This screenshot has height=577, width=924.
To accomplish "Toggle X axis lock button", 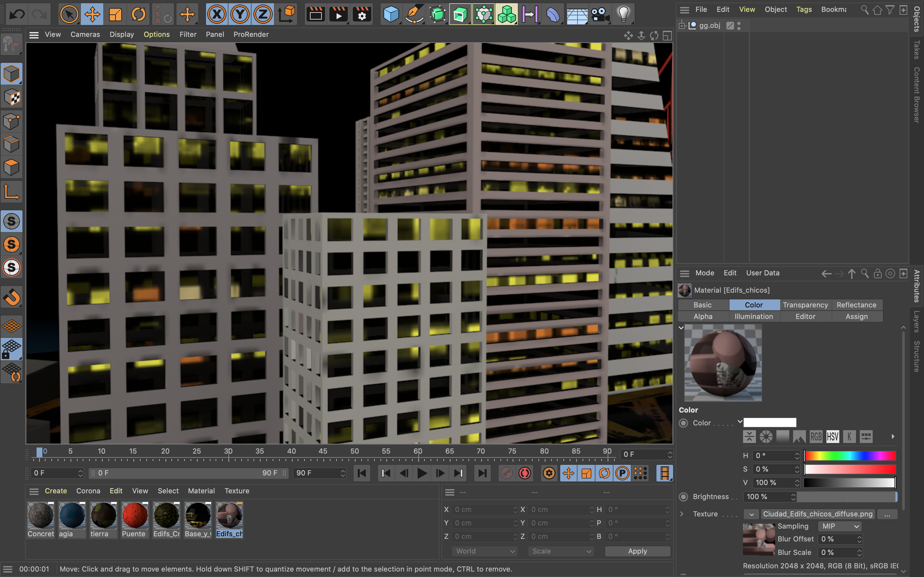I will tap(217, 14).
